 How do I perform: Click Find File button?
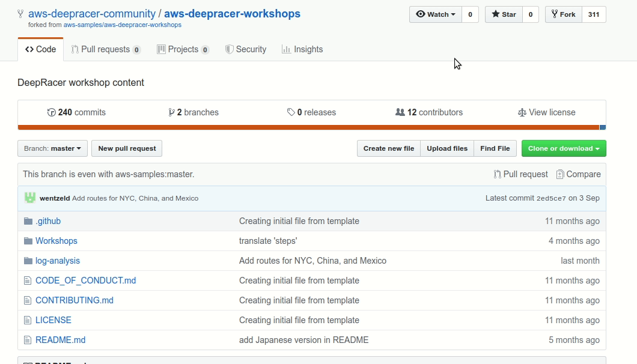click(495, 148)
